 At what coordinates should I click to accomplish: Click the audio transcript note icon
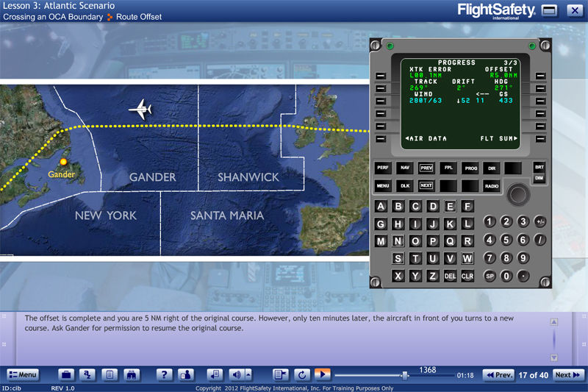(x=215, y=375)
